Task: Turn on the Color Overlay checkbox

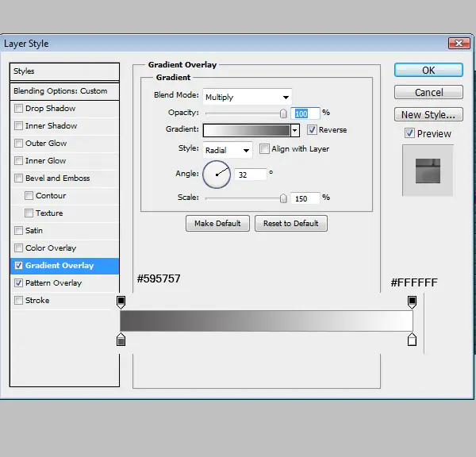Action: [x=18, y=248]
